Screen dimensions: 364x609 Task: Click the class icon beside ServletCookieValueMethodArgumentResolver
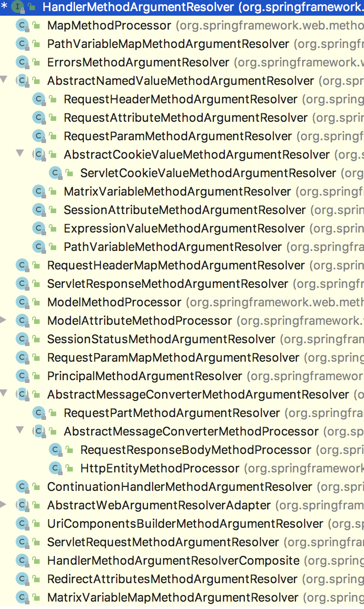[55, 173]
